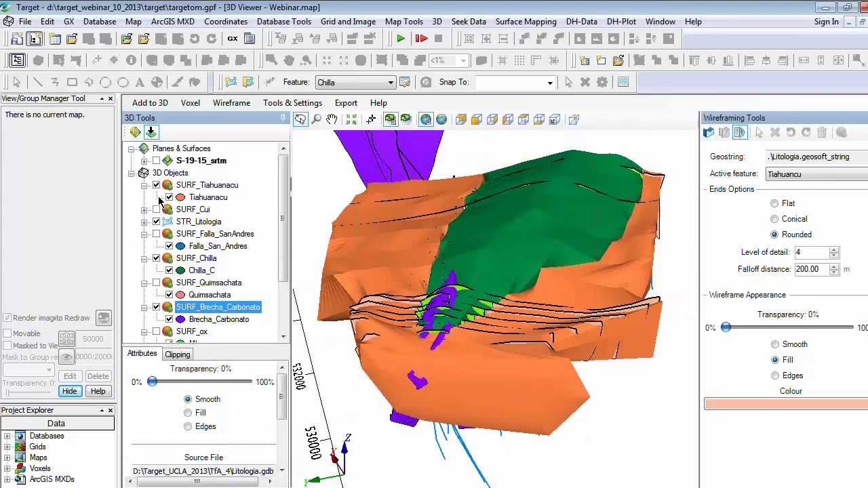Click the yellow add layer icon in the 3D Tools panel

(x=135, y=132)
